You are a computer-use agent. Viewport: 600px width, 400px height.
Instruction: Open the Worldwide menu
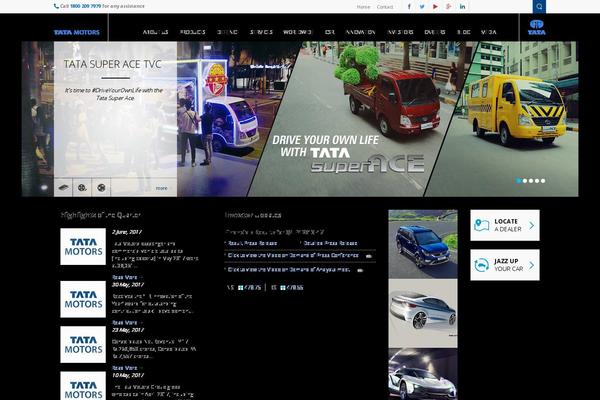click(298, 32)
